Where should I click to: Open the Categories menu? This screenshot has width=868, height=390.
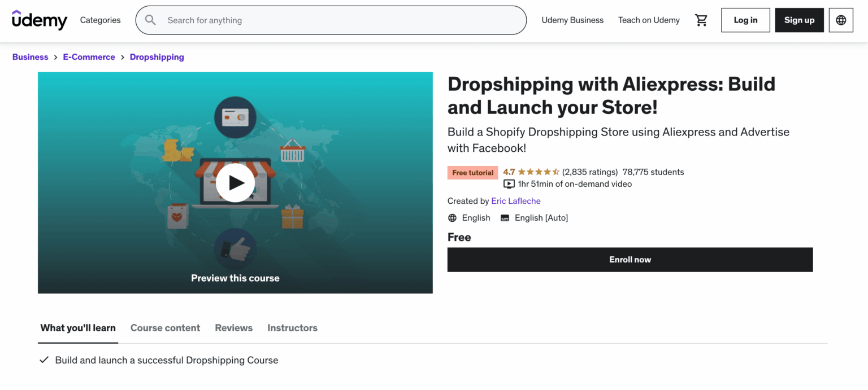point(100,20)
